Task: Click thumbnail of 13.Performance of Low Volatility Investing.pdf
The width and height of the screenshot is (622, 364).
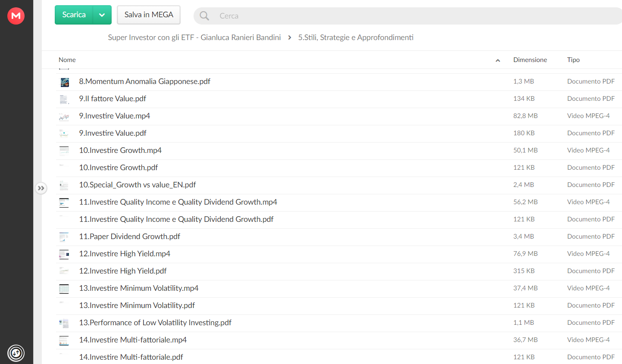Action: [x=64, y=323]
